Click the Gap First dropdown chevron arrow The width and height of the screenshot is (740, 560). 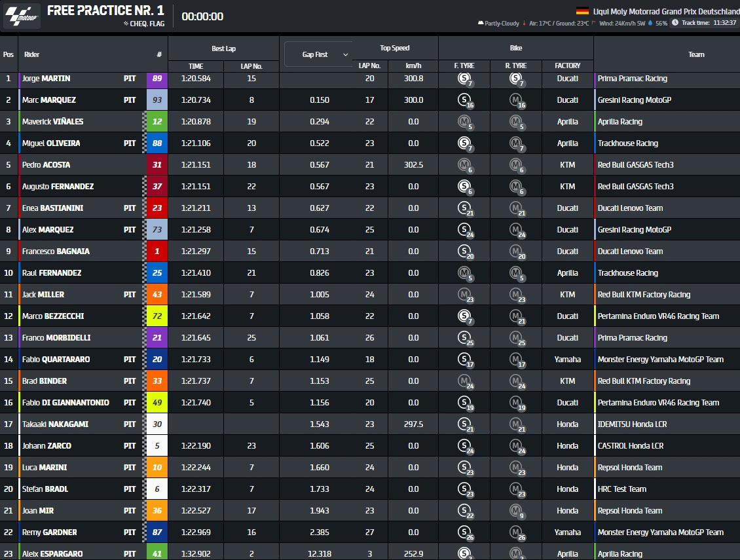[345, 54]
